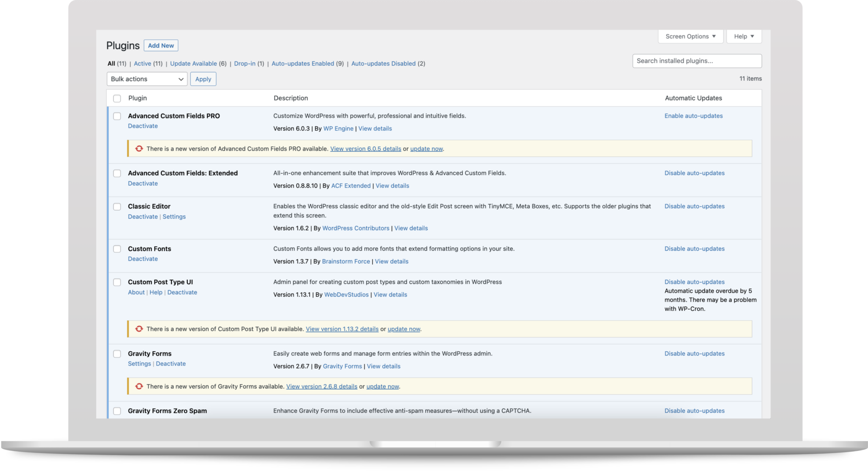The width and height of the screenshot is (868, 475).
Task: Click the 11 items count text
Action: [x=751, y=78]
